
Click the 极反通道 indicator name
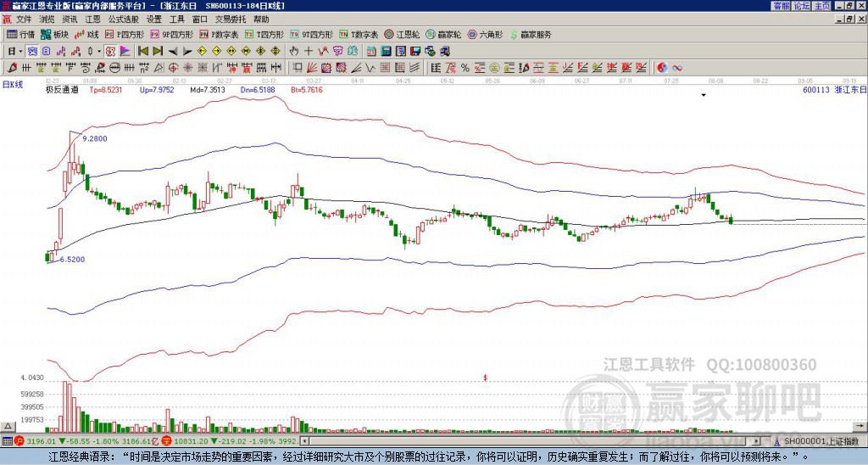[61, 89]
